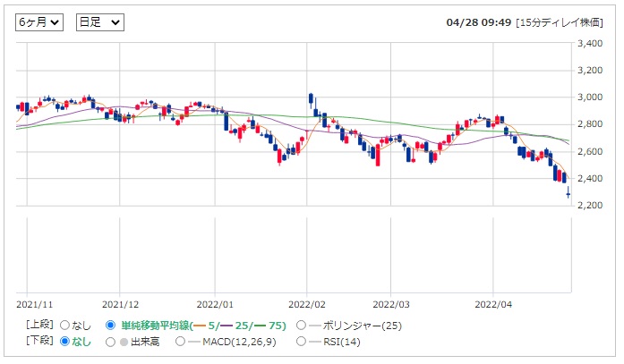
Task: Select lower panel なし radio button
Action: pos(64,342)
